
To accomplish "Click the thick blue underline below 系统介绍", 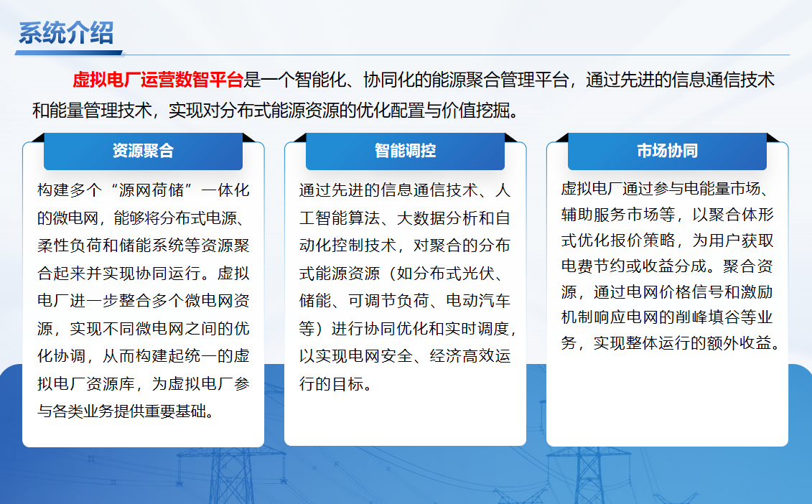I will click(68, 52).
